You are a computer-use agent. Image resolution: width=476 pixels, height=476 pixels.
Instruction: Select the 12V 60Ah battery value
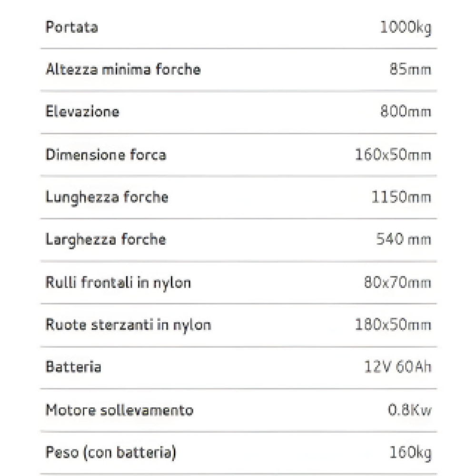397,367
